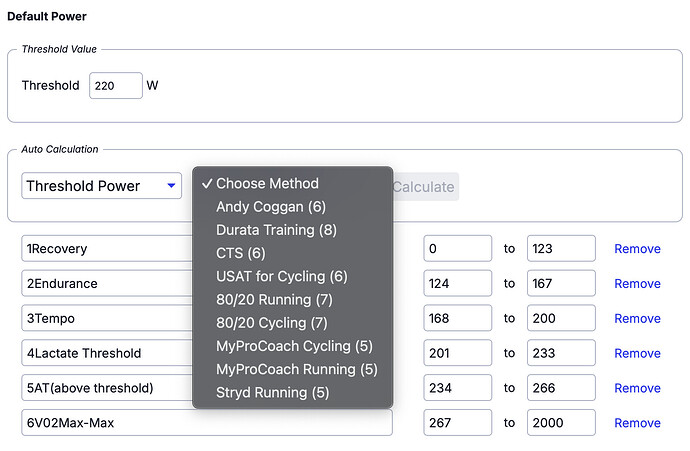The height and width of the screenshot is (451, 690).
Task: Click the Tempo lower bound field 168
Action: 458,318
